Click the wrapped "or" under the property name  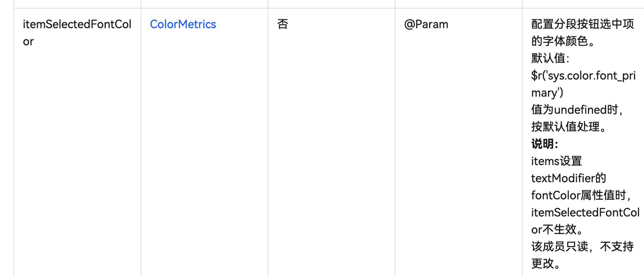point(28,42)
